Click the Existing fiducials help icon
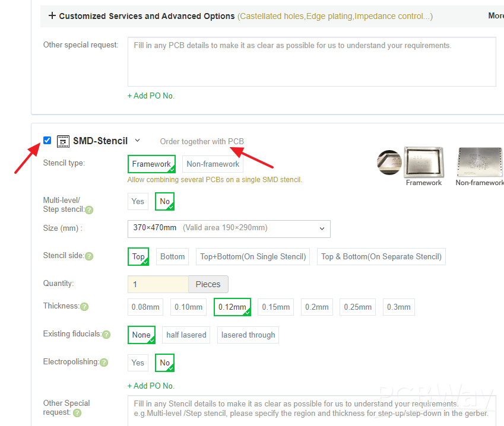504x426 pixels. (x=106, y=335)
